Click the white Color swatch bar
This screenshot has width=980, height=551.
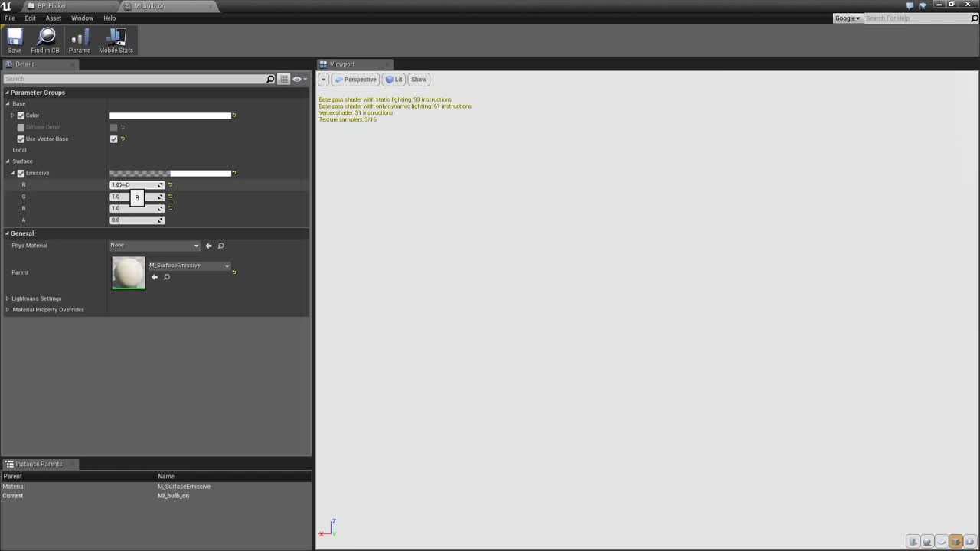click(170, 116)
